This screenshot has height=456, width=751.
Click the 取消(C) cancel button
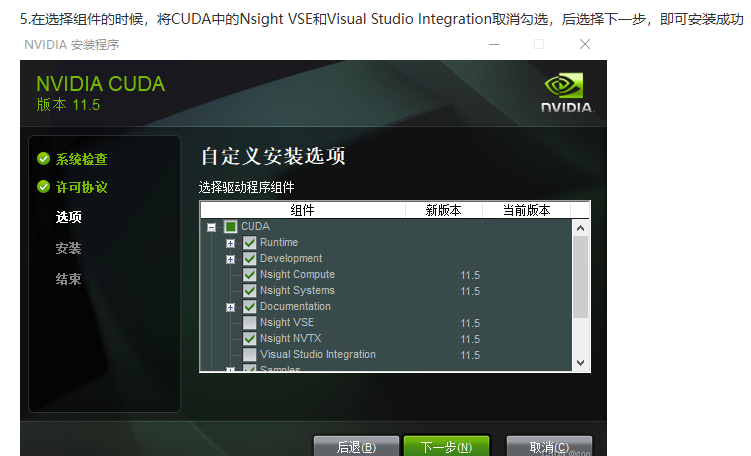(x=549, y=446)
